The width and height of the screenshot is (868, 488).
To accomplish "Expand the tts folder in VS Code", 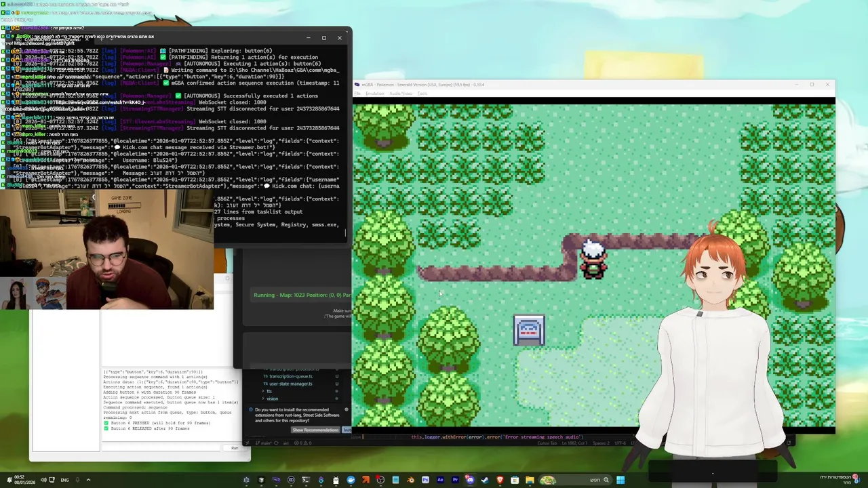I will (269, 391).
